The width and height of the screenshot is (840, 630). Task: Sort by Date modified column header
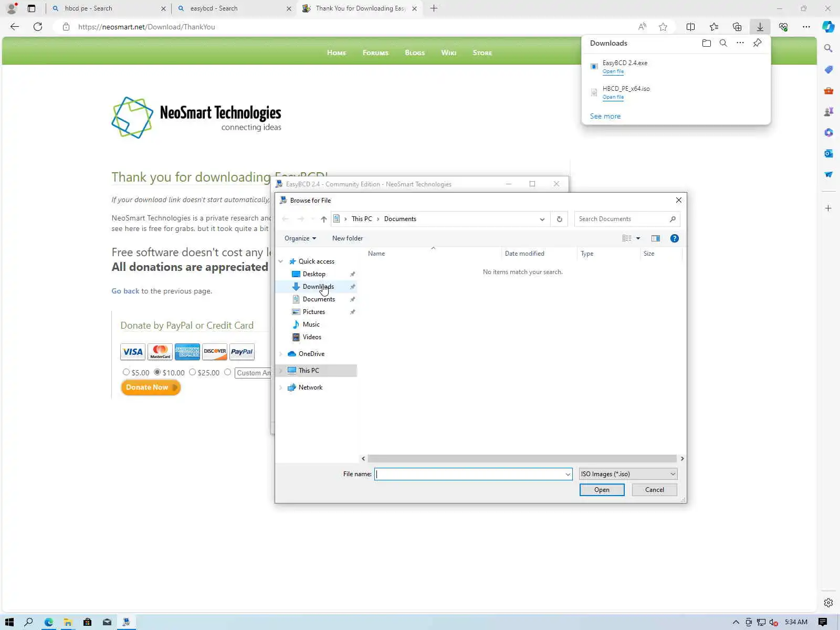tap(539, 254)
